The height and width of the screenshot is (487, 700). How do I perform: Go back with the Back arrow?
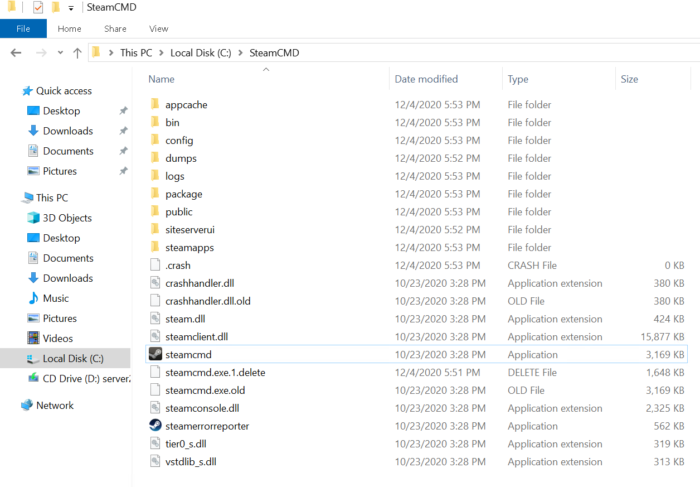click(x=16, y=53)
